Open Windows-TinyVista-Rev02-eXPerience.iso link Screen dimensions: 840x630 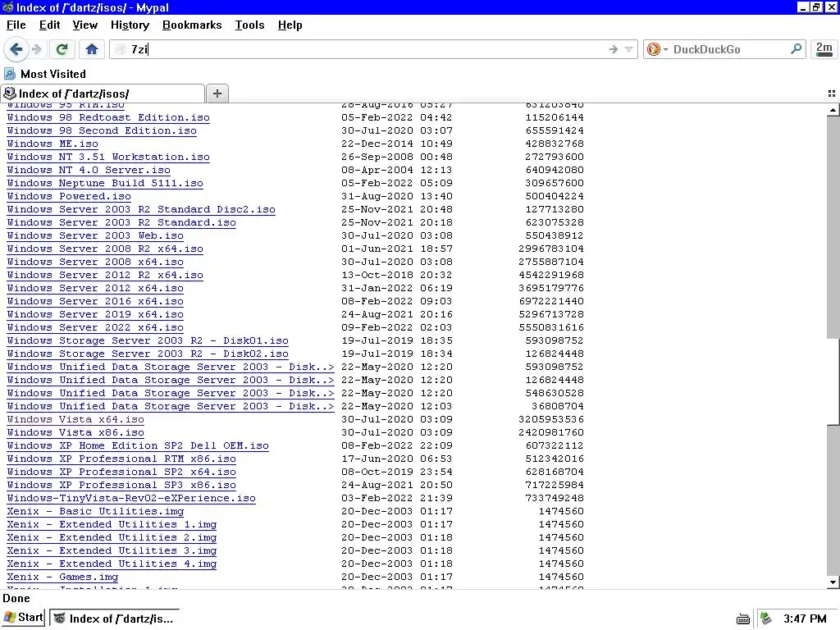tap(131, 498)
